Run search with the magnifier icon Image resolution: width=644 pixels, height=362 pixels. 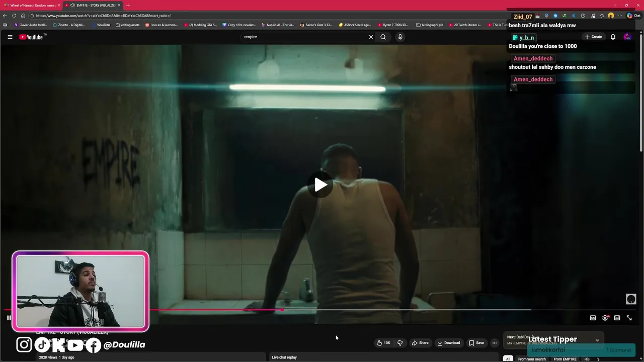(383, 37)
